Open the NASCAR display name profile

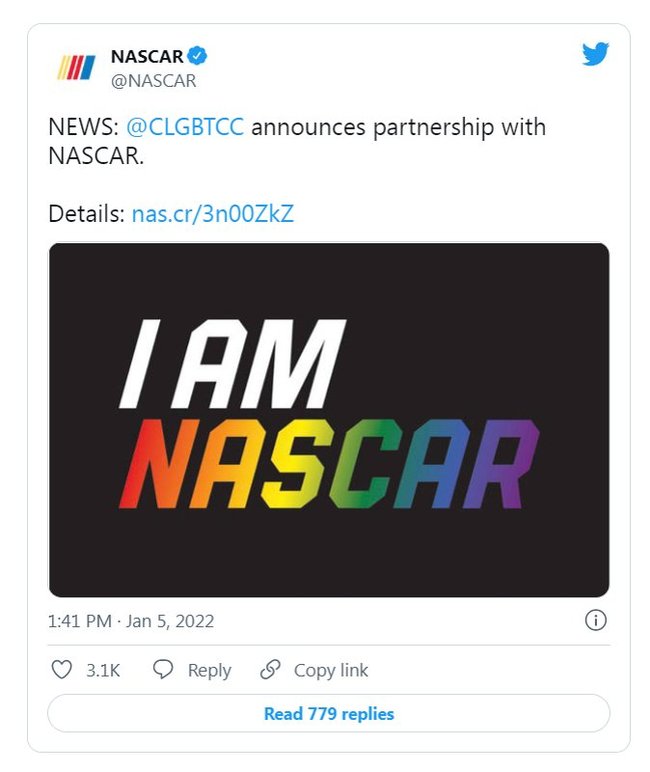point(147,57)
